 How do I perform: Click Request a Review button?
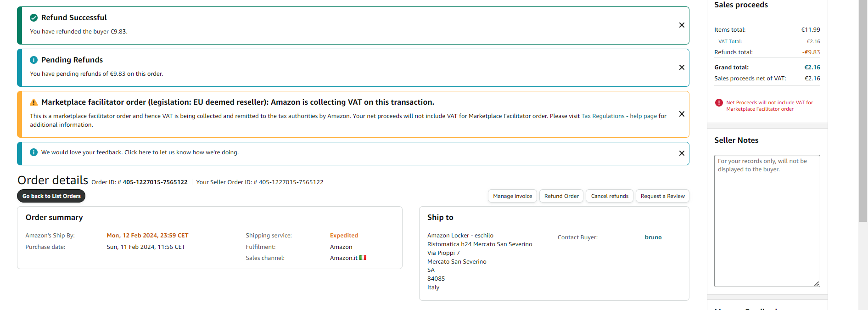coord(662,196)
